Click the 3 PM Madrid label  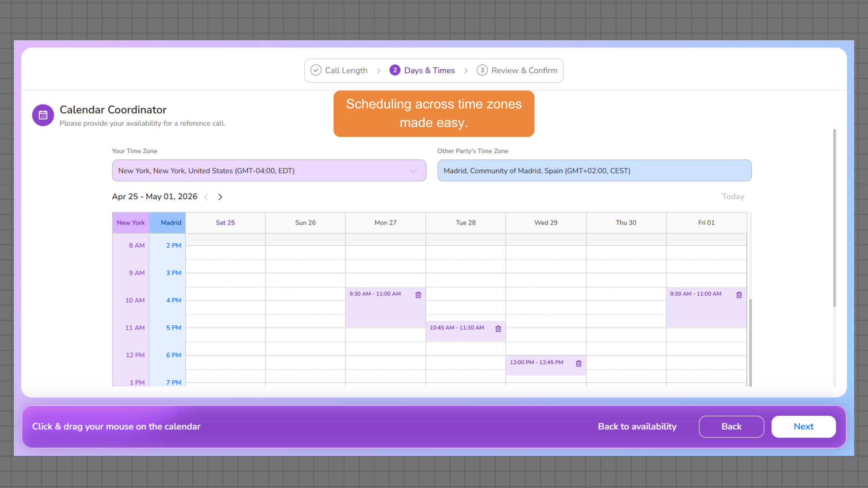174,273
